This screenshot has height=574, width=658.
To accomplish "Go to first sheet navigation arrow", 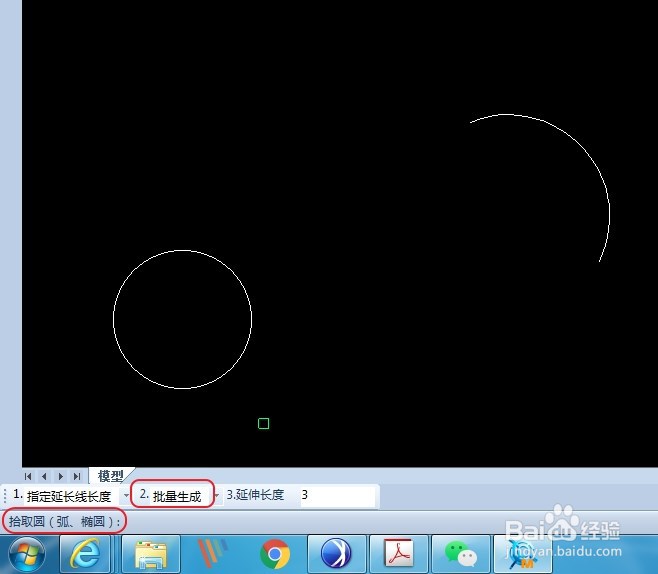I will pos(28,476).
